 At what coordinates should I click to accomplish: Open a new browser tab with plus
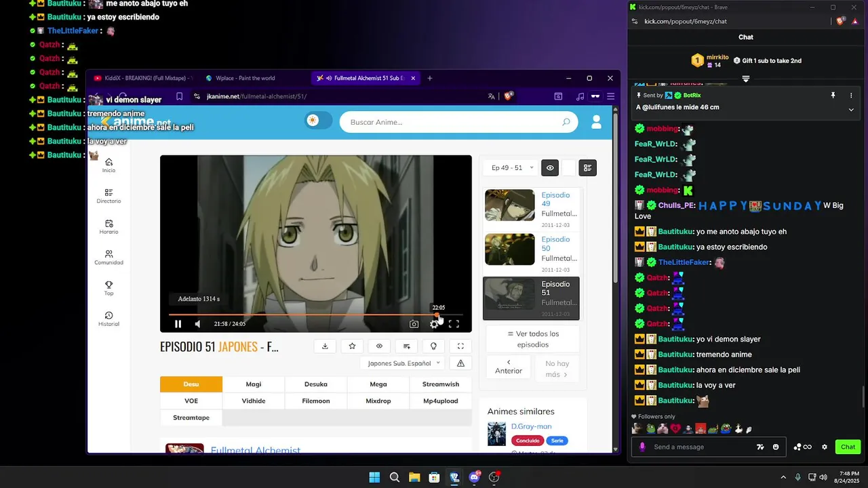tap(429, 78)
